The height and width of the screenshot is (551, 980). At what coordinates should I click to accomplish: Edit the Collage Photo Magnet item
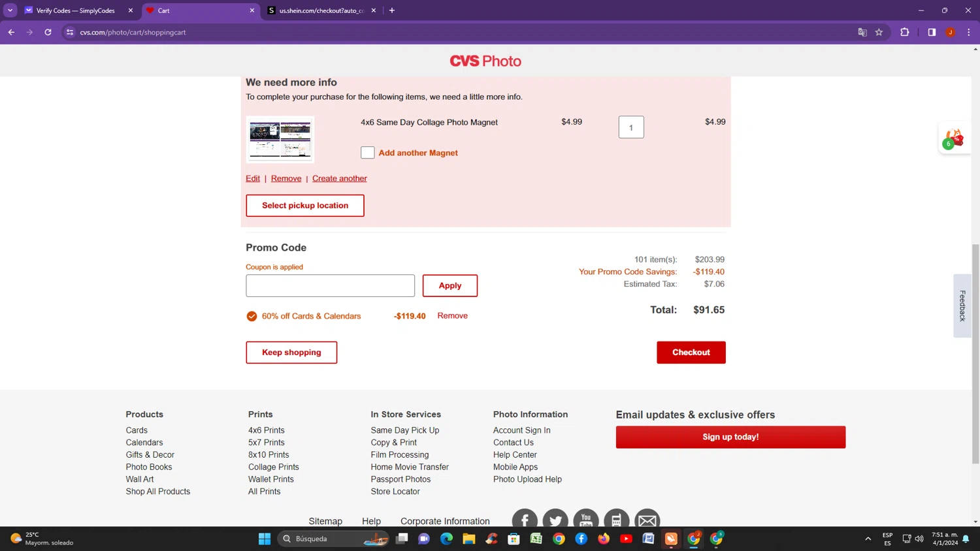click(253, 178)
